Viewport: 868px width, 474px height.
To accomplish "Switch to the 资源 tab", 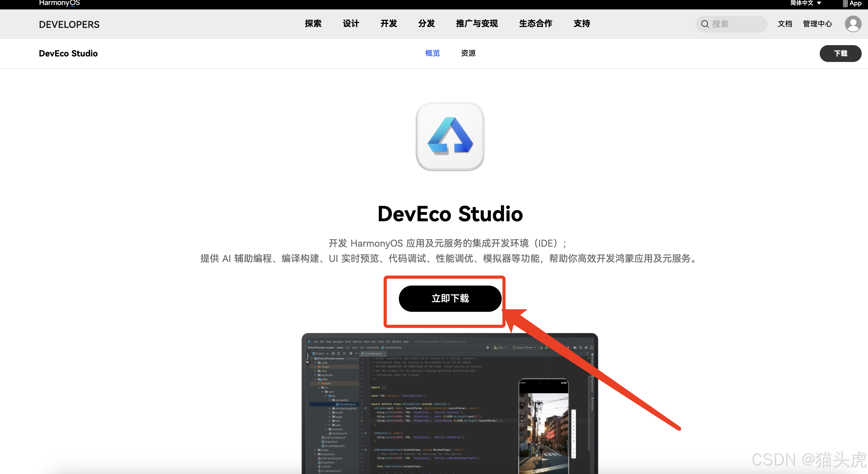I will click(468, 53).
